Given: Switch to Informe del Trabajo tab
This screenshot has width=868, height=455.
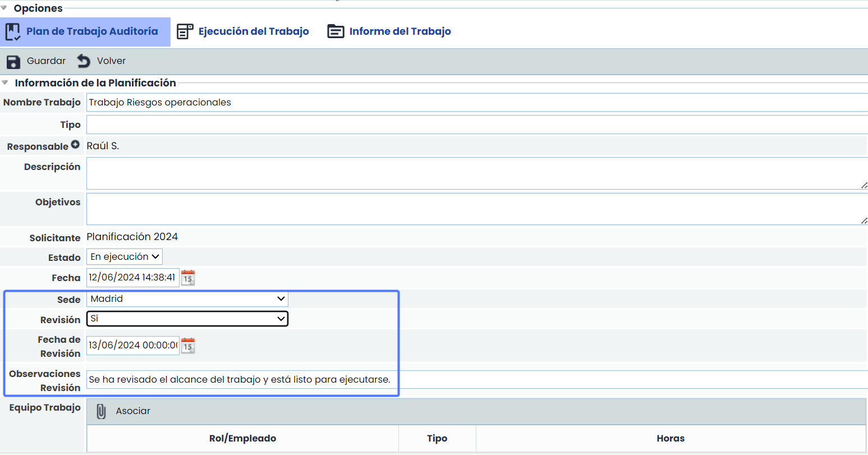Looking at the screenshot, I should coord(400,31).
